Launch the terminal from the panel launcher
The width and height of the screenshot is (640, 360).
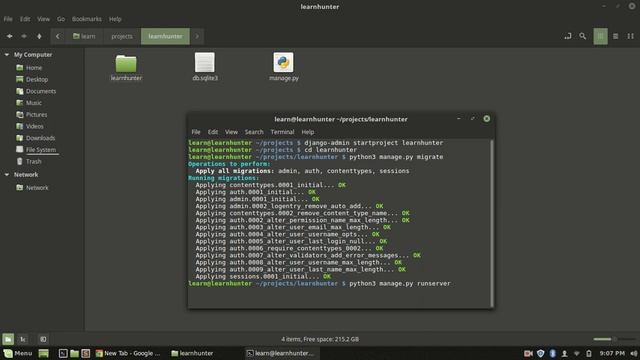[63, 353]
